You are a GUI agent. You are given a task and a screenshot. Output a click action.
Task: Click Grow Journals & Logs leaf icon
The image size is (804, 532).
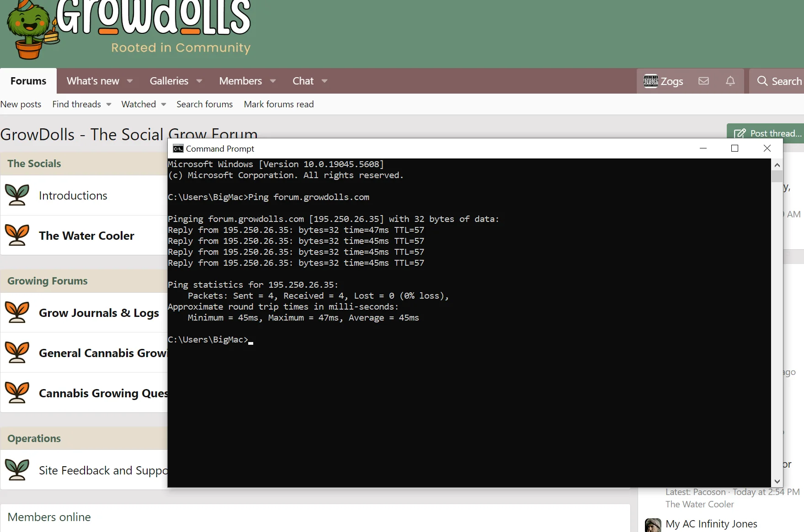[x=17, y=312]
